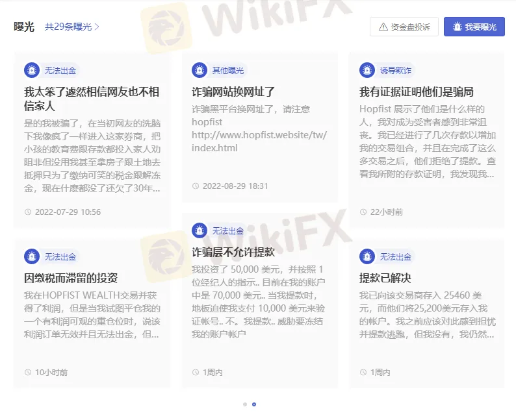Select 其他曝光 category tag
This screenshot has height=420, width=516.
click(x=228, y=70)
